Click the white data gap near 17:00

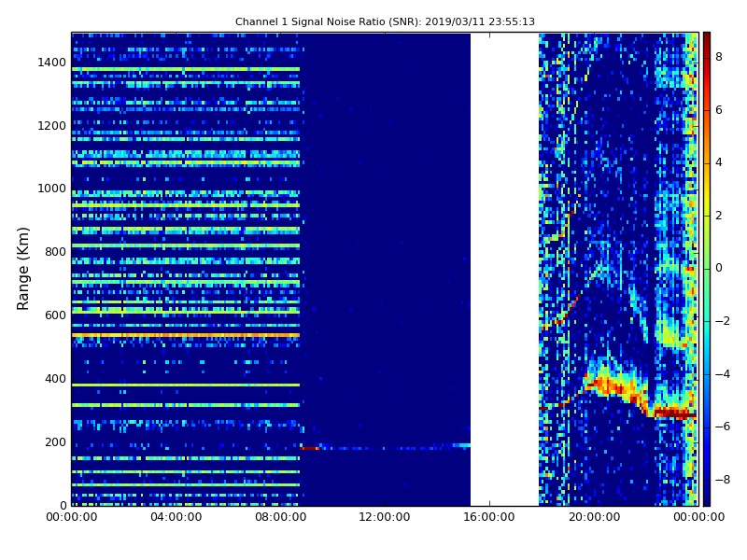[504, 269]
